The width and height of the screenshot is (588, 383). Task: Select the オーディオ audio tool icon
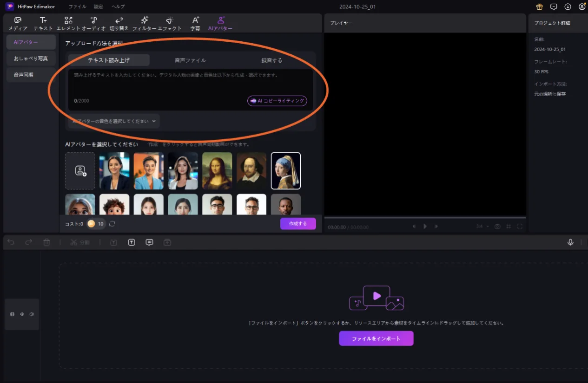[x=93, y=23]
